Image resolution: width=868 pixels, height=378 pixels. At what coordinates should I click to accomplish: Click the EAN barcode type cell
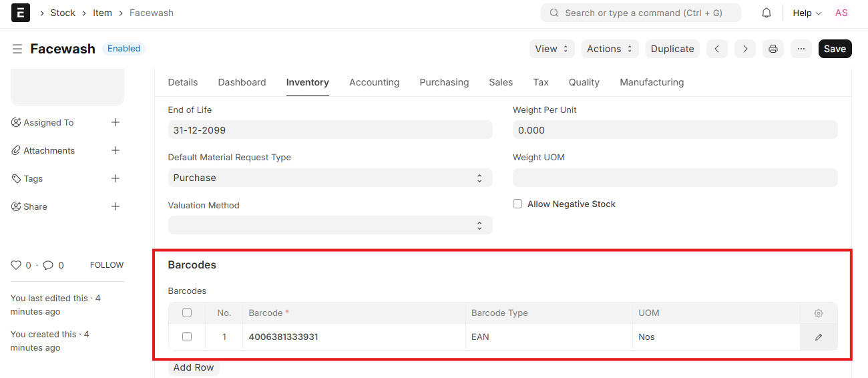click(549, 337)
